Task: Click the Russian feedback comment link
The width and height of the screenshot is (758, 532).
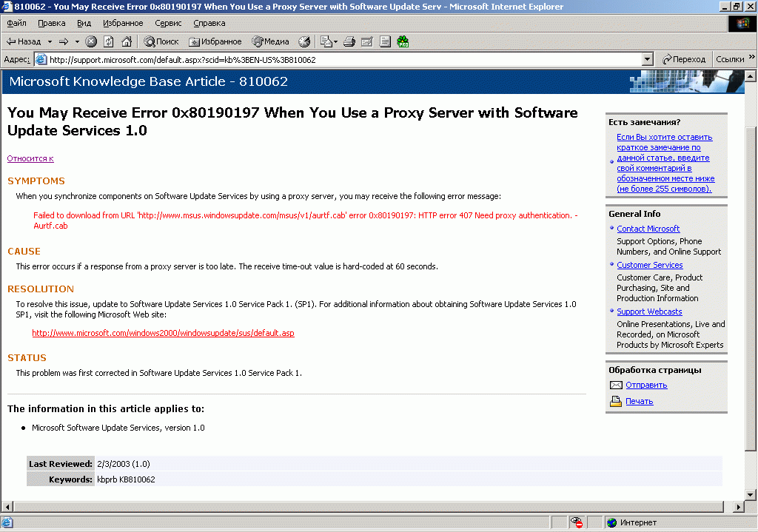Action: pos(665,163)
